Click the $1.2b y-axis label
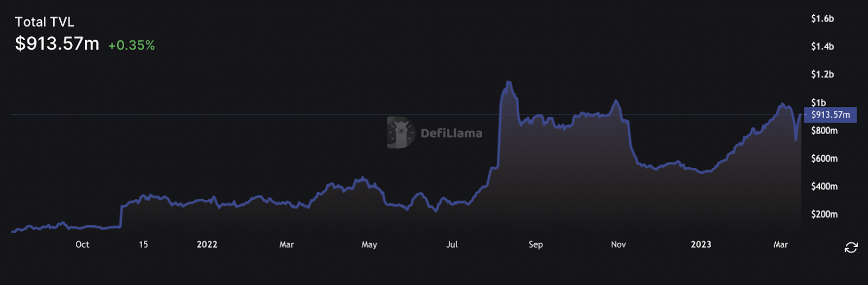 click(x=822, y=74)
